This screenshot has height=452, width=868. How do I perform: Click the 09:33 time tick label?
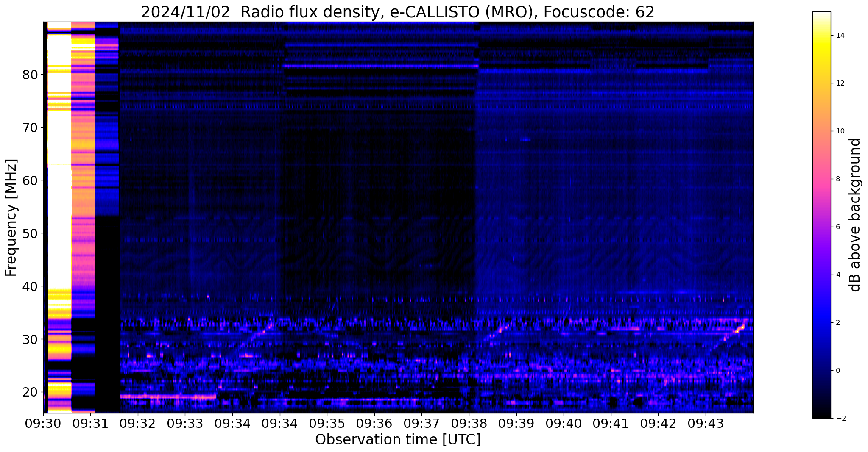coord(185,423)
